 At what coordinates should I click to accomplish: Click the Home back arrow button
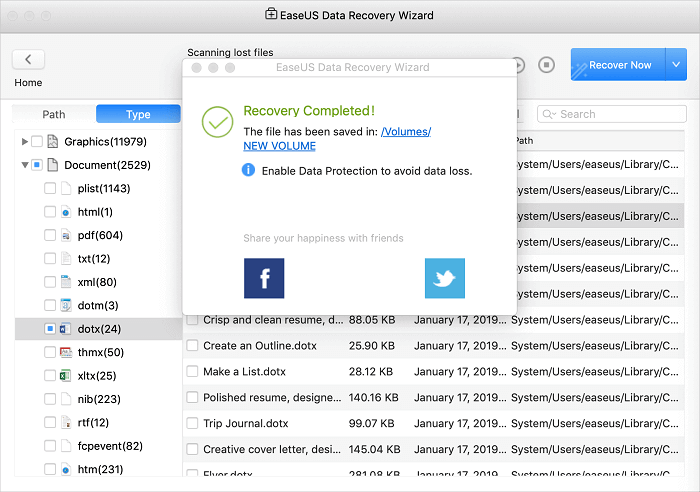28,59
